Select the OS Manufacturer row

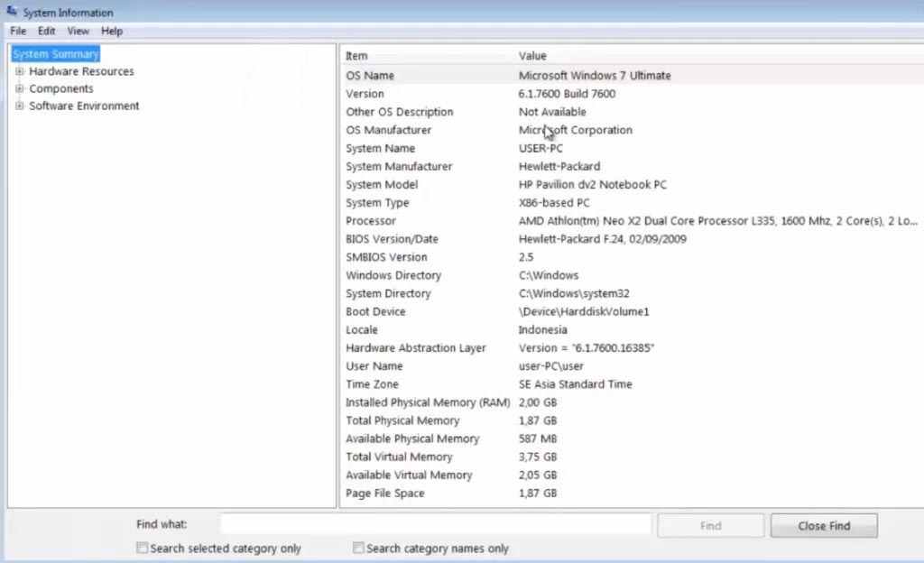632,130
